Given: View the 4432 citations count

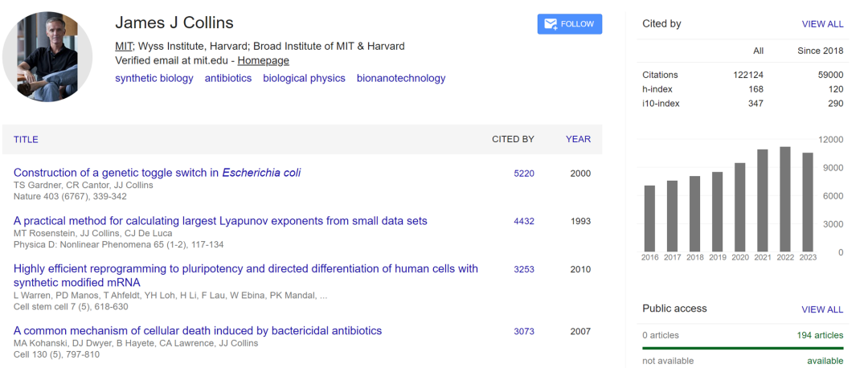Looking at the screenshot, I should pyautogui.click(x=524, y=221).
